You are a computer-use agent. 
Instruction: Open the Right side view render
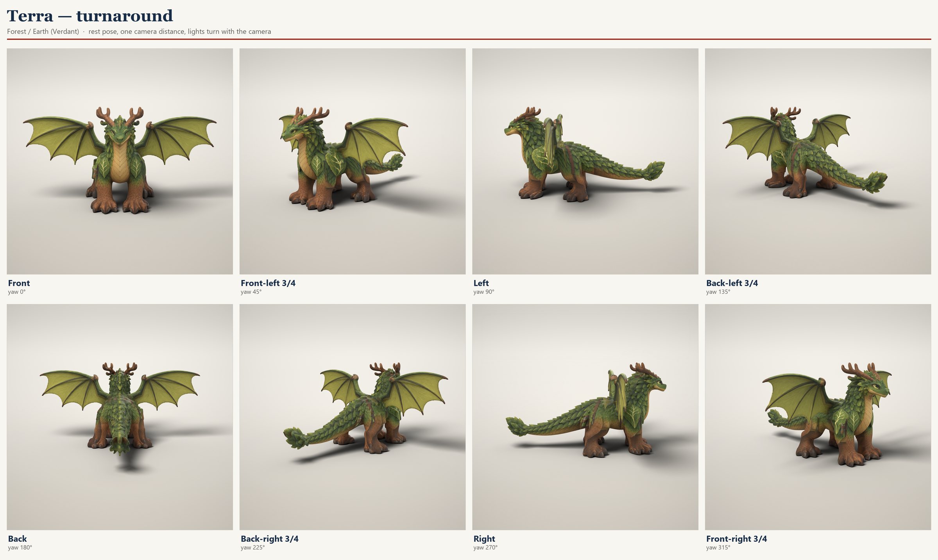[x=585, y=417]
